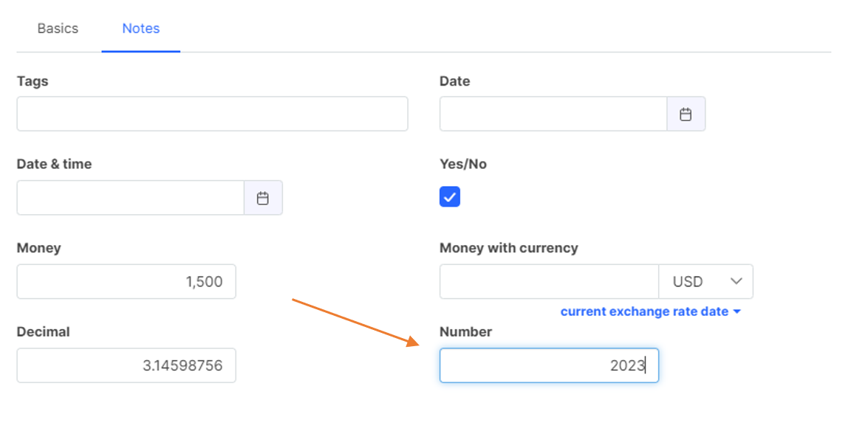Click the current exchange rate date link
This screenshot has height=434, width=868.
644,311
